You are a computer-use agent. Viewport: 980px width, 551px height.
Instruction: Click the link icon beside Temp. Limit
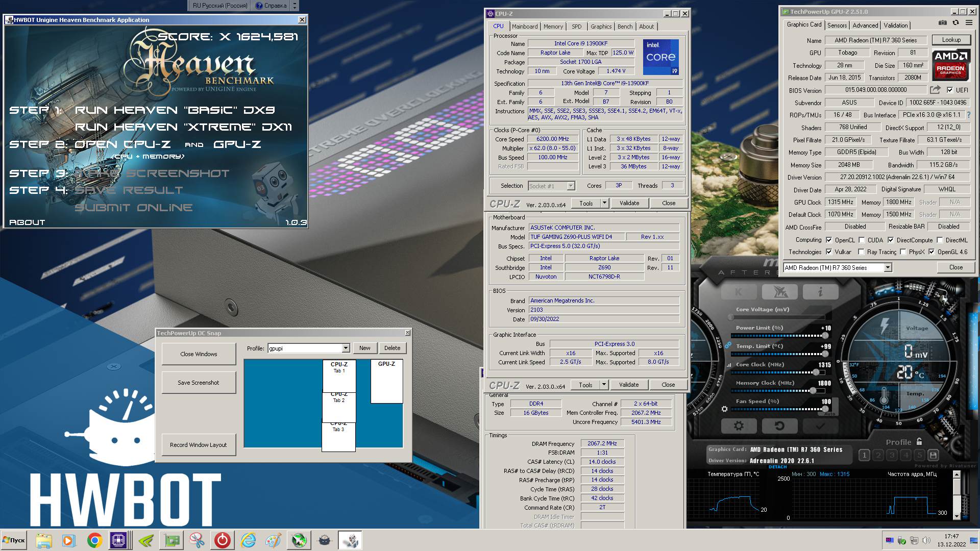(x=728, y=345)
